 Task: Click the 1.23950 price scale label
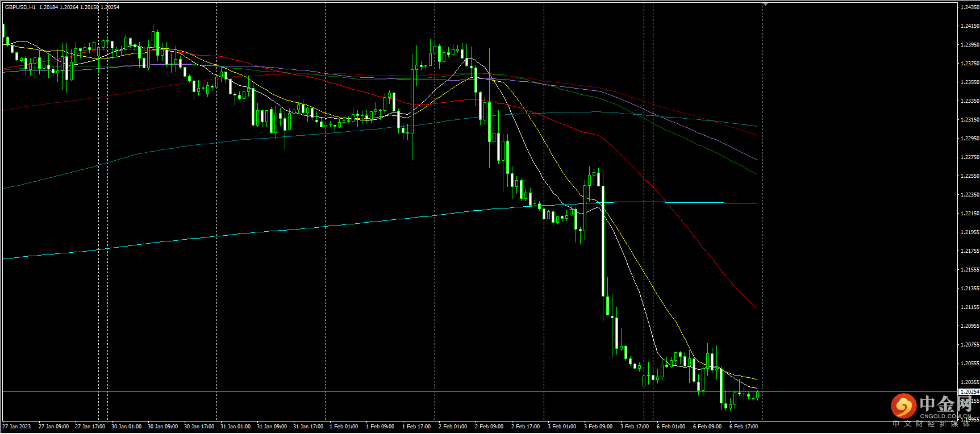pyautogui.click(x=969, y=45)
